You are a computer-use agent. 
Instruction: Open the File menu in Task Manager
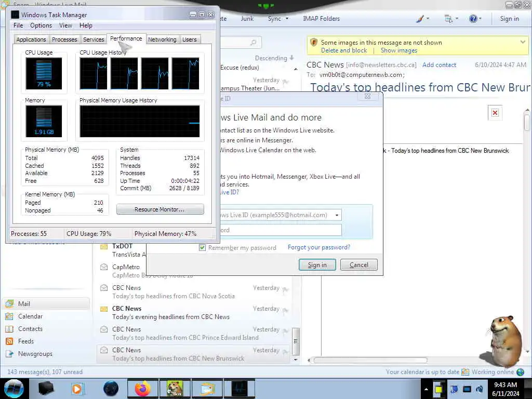click(18, 25)
